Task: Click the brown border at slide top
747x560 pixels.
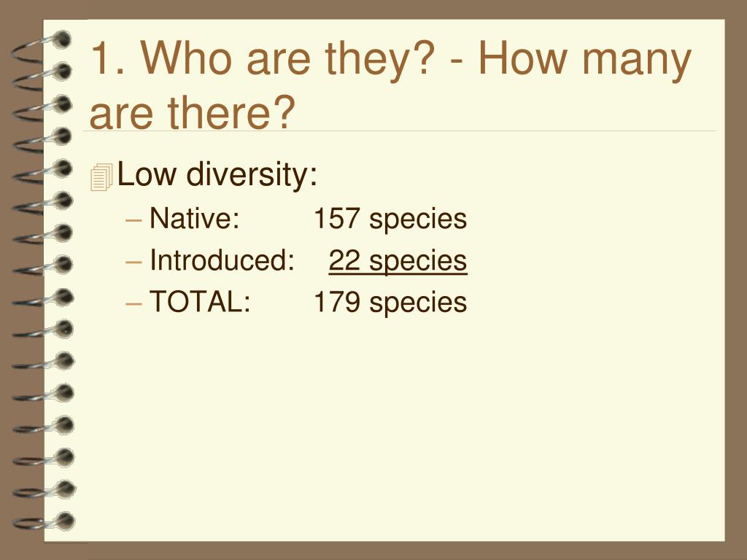Action: (x=373, y=9)
